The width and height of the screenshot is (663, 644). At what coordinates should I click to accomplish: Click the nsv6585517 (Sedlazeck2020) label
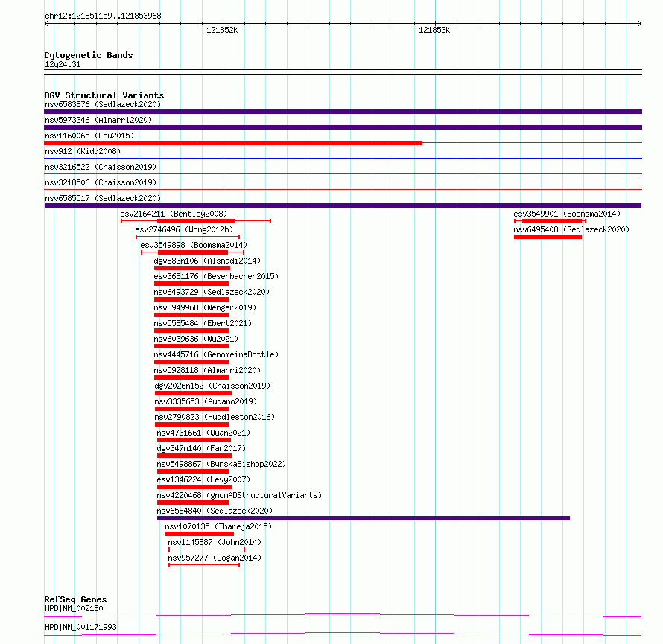point(103,198)
